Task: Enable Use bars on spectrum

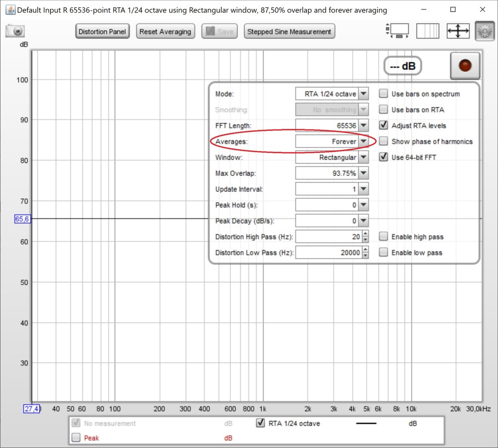Action: (384, 94)
